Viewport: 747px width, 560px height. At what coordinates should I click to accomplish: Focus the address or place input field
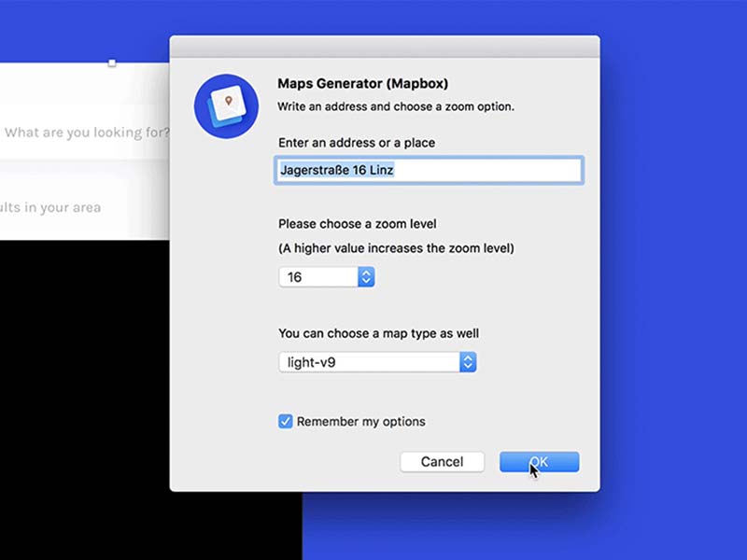(x=429, y=170)
